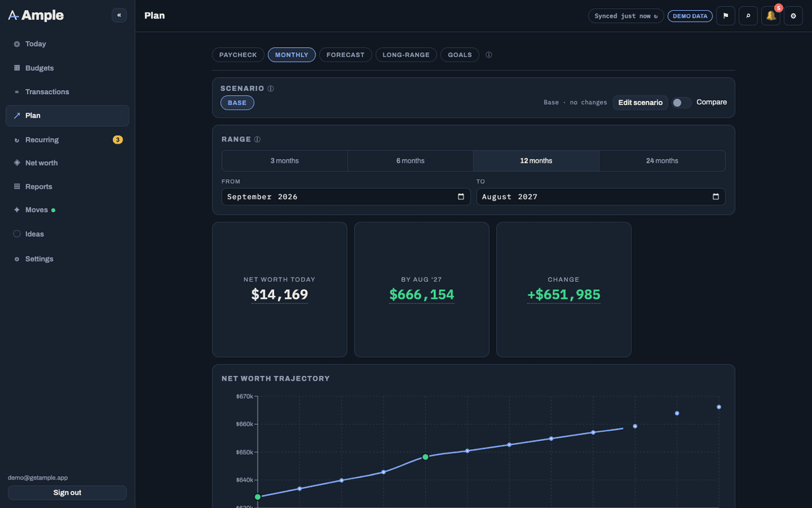Viewport: 812px width, 508px height.
Task: Switch to the Long-Range tab
Action: pyautogui.click(x=406, y=55)
